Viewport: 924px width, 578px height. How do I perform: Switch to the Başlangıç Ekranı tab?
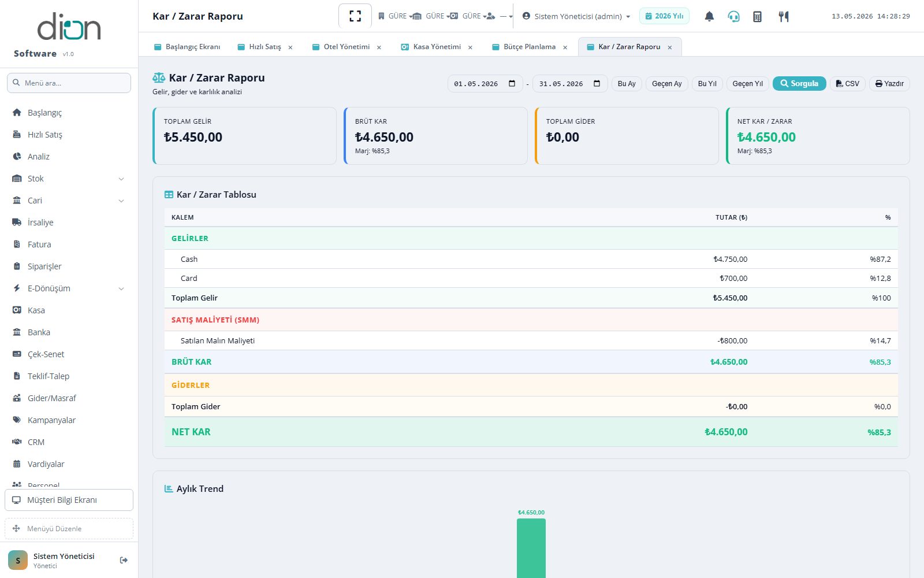(187, 47)
